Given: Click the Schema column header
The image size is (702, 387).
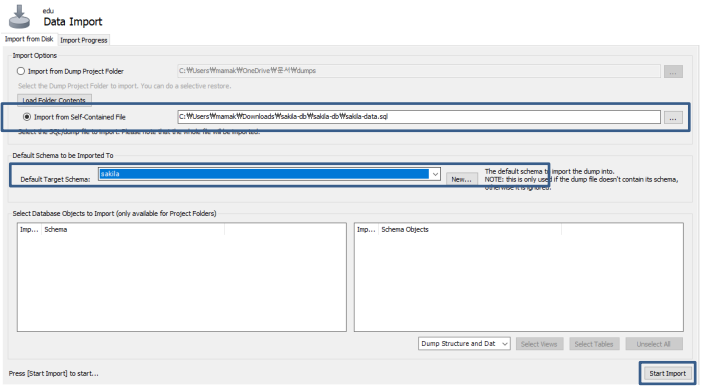Looking at the screenshot, I should (133, 229).
